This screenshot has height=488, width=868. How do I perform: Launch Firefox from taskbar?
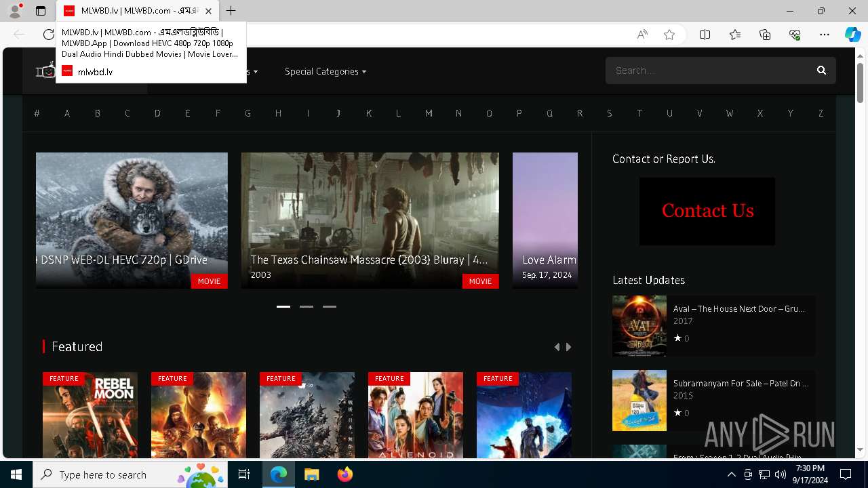click(x=344, y=474)
